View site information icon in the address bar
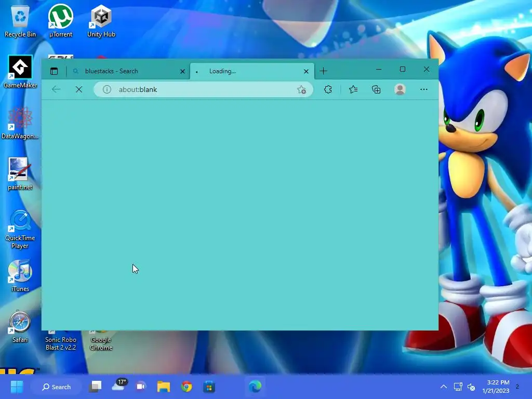 pyautogui.click(x=107, y=89)
